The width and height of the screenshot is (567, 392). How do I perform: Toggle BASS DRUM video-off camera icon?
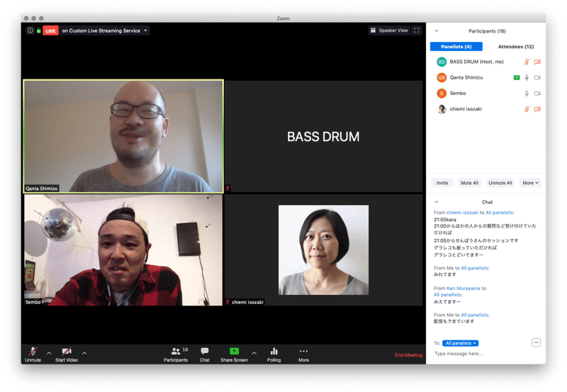(537, 62)
